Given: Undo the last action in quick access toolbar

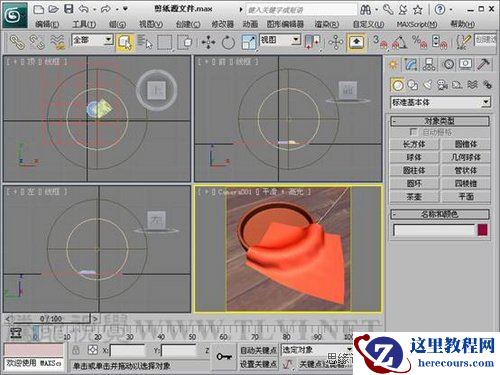Looking at the screenshot, I should (x=84, y=9).
